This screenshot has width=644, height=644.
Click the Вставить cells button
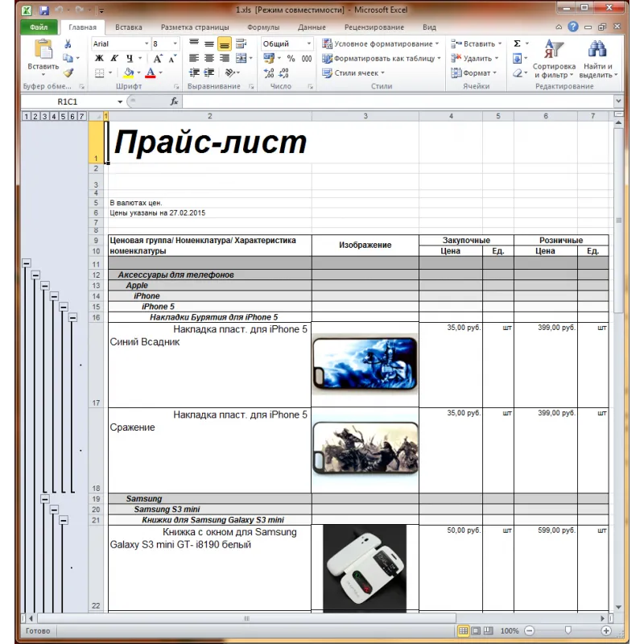[x=476, y=43]
